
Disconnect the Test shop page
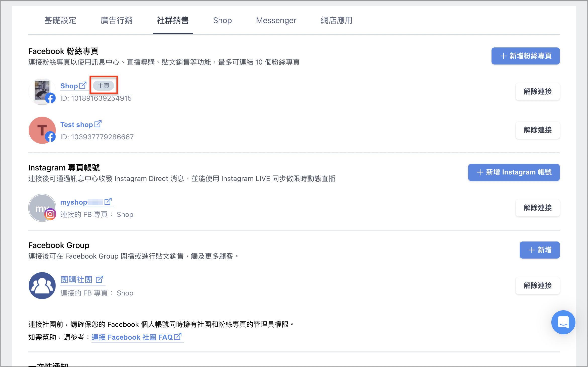coord(537,130)
